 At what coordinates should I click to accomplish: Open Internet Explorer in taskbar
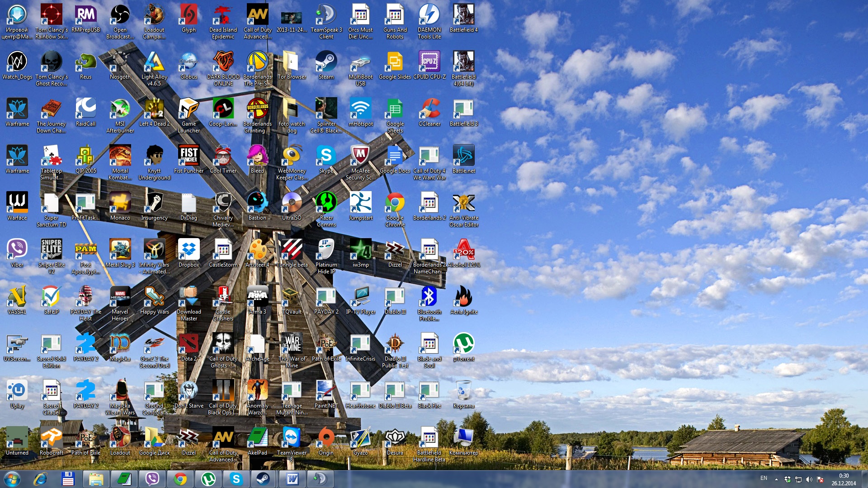click(x=40, y=479)
